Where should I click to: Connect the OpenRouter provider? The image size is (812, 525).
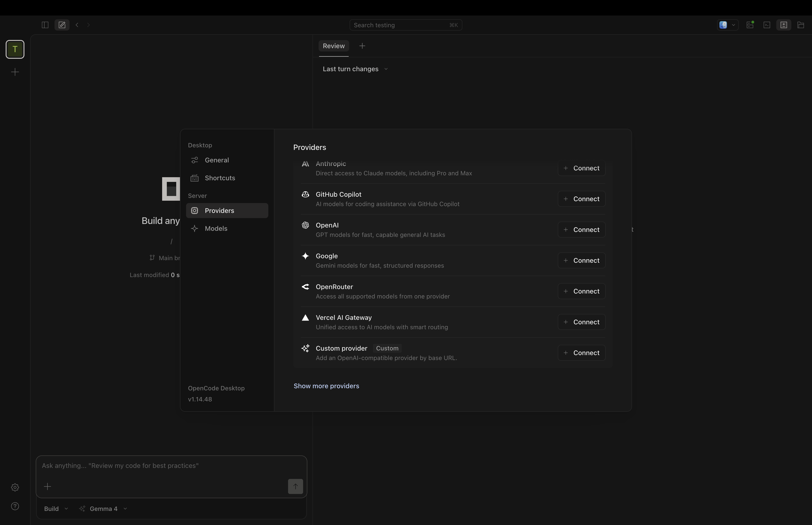click(581, 291)
